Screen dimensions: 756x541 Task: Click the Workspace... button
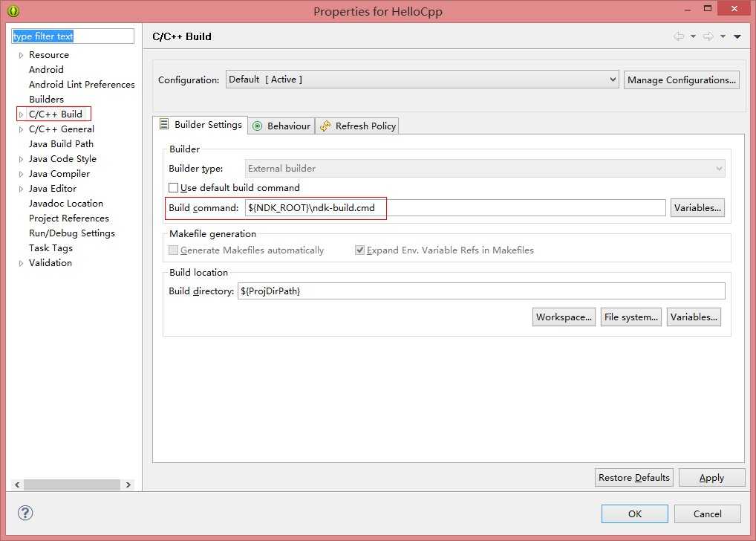(x=564, y=317)
